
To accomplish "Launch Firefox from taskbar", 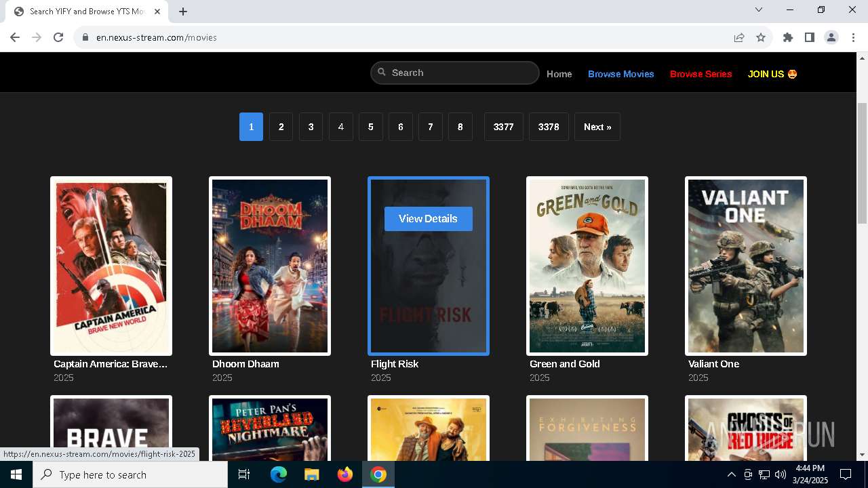I will pos(345,474).
